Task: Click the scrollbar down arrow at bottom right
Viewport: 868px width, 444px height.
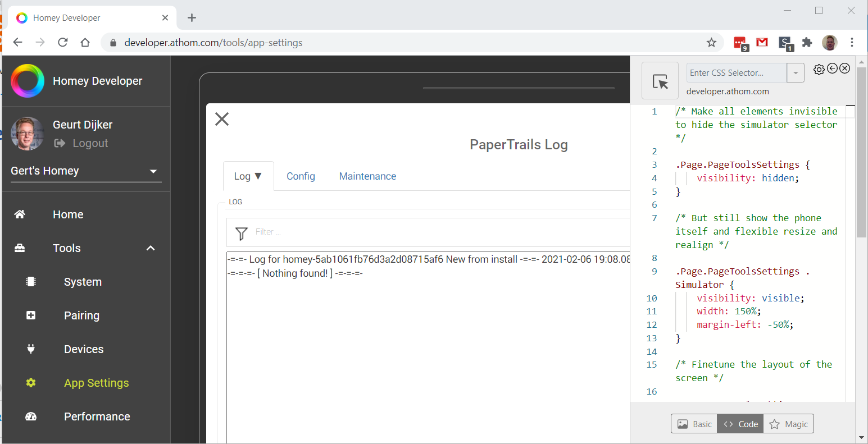Action: pos(861,438)
